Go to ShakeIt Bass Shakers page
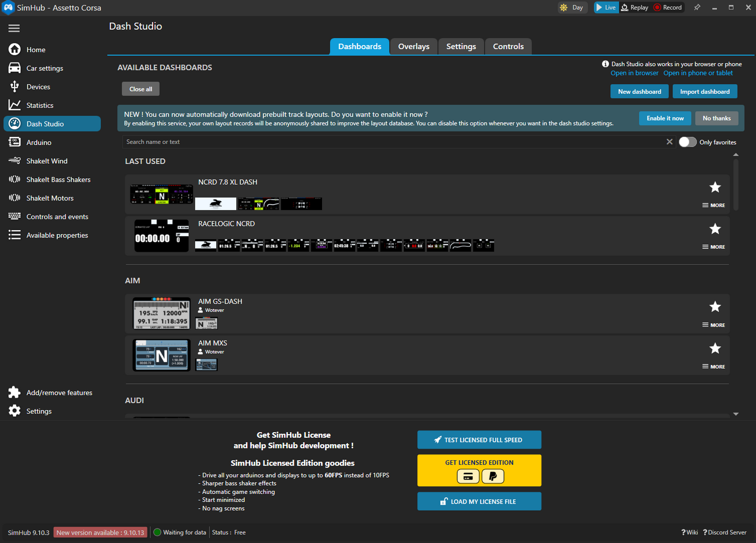Screen dimensions: 756x543 tap(58, 180)
